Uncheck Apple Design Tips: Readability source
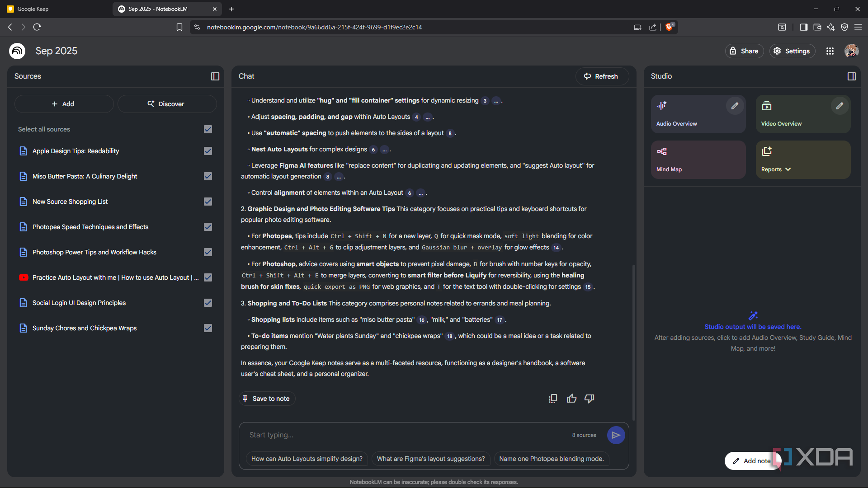Viewport: 868px width, 488px height. pos(208,151)
